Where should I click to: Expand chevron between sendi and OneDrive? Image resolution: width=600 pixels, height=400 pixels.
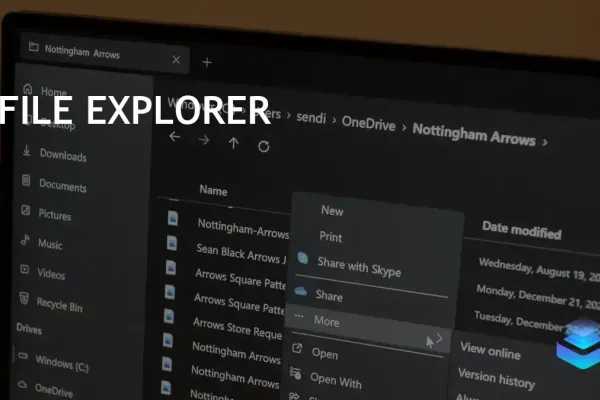point(334,120)
